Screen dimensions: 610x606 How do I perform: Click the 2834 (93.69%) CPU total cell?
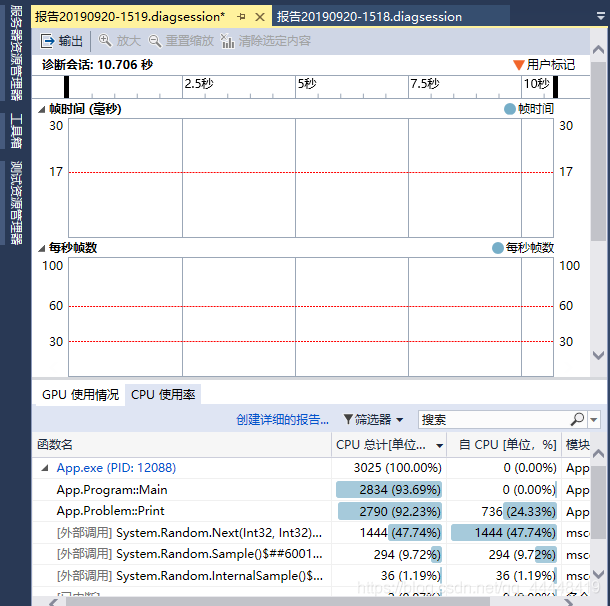pyautogui.click(x=389, y=489)
